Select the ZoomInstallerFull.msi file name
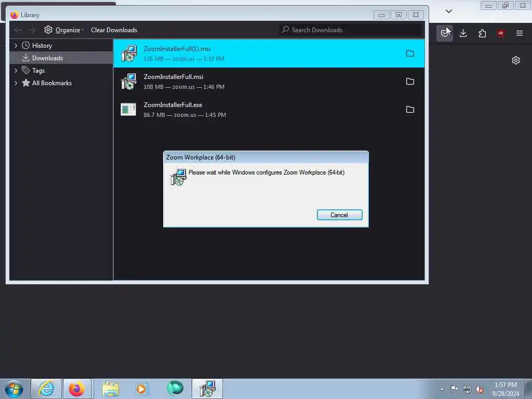Viewport: 532px width, 399px height. [174, 77]
